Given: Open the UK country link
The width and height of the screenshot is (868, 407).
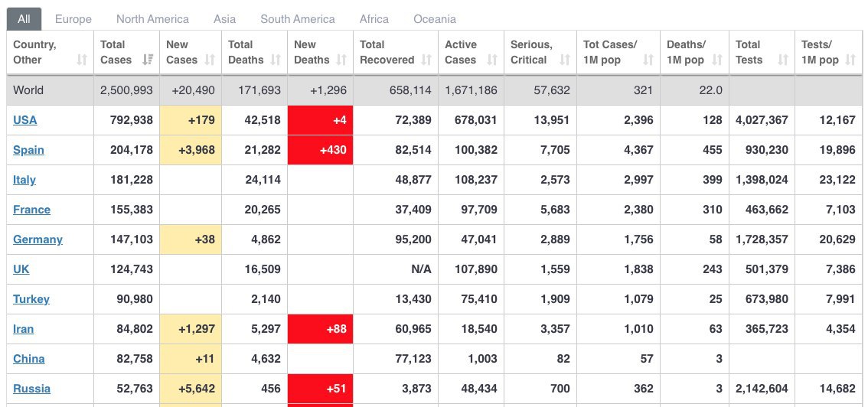Looking at the screenshot, I should click(21, 269).
